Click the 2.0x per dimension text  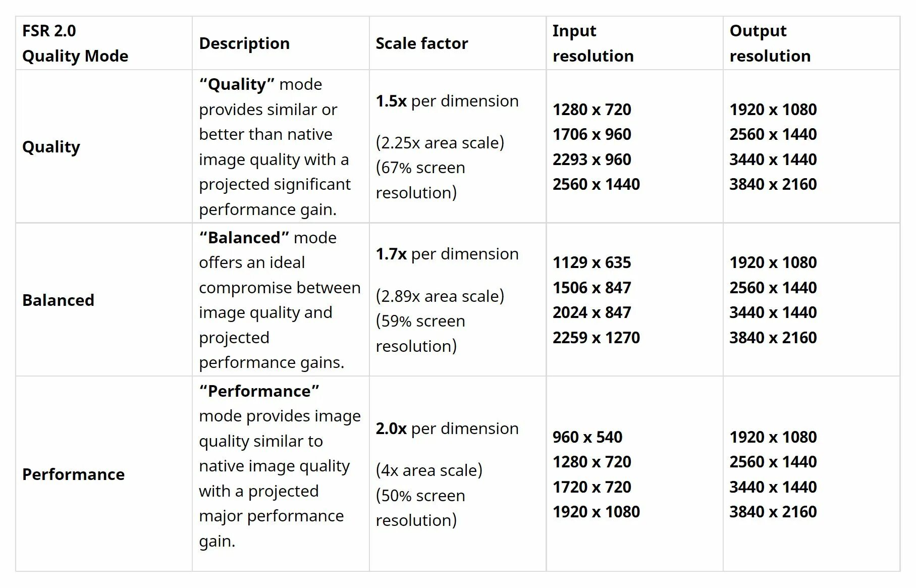447,429
